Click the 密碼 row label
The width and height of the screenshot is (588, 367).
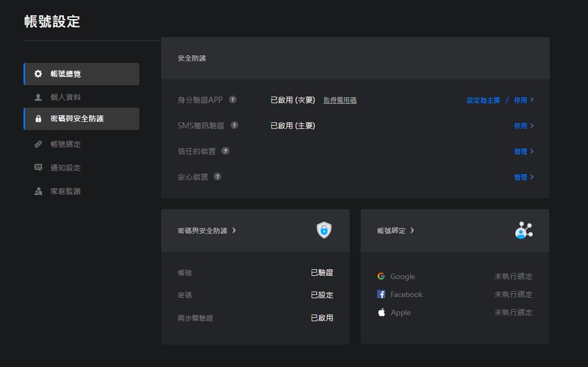click(x=184, y=296)
